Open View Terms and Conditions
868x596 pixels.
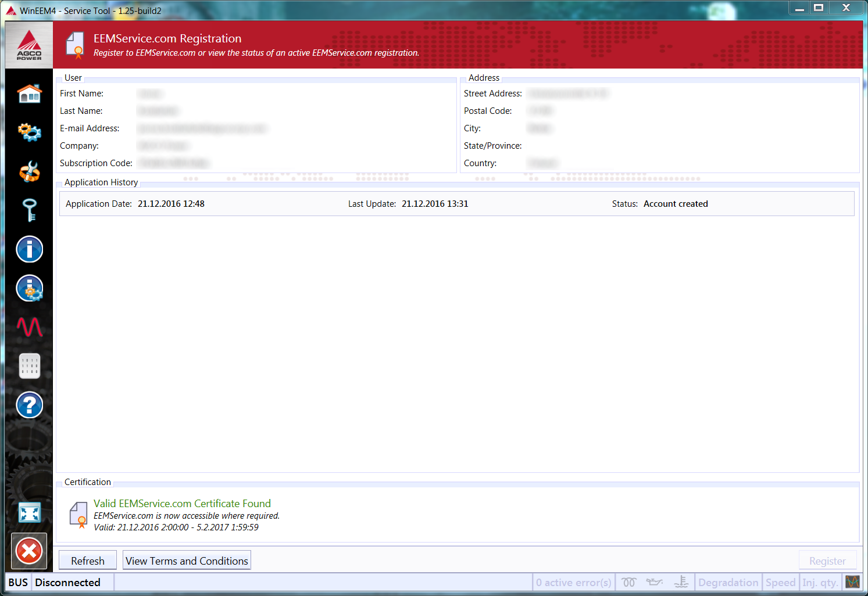(x=187, y=561)
